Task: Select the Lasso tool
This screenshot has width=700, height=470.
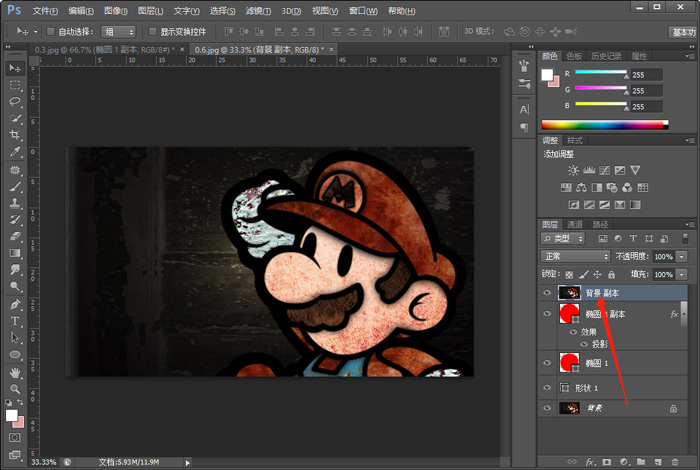Action: pyautogui.click(x=15, y=101)
